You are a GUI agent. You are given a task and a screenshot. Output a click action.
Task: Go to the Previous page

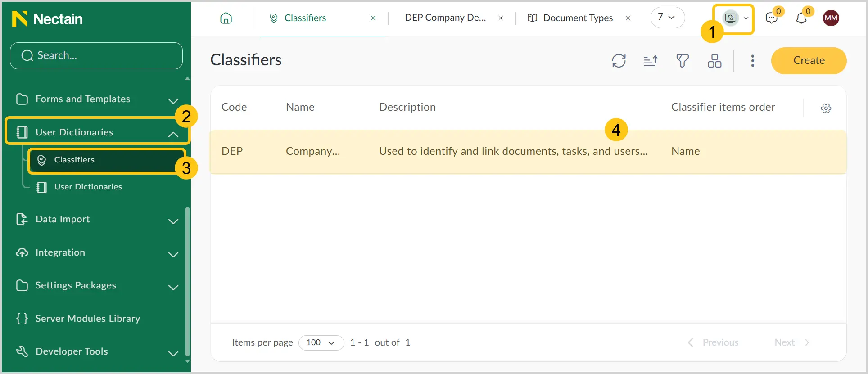(x=713, y=342)
